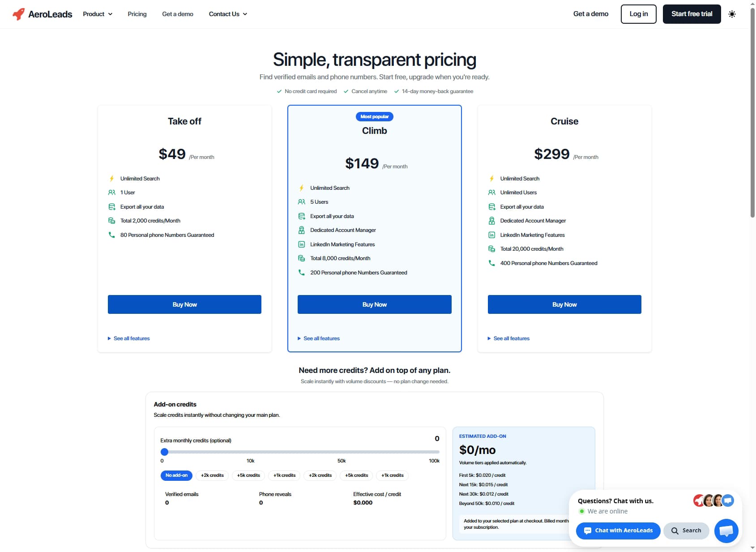The height and width of the screenshot is (552, 756).
Task: Click the Add-on credits heading
Action: pos(175,404)
